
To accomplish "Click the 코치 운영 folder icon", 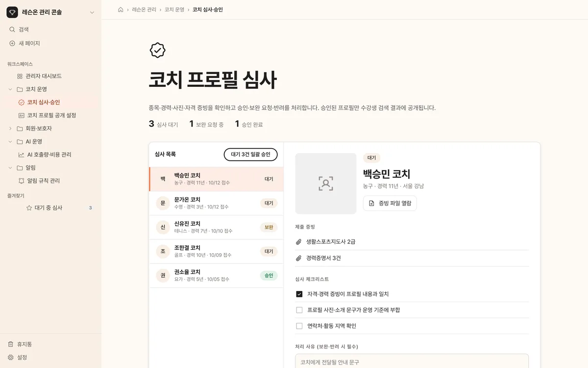I will (20, 89).
